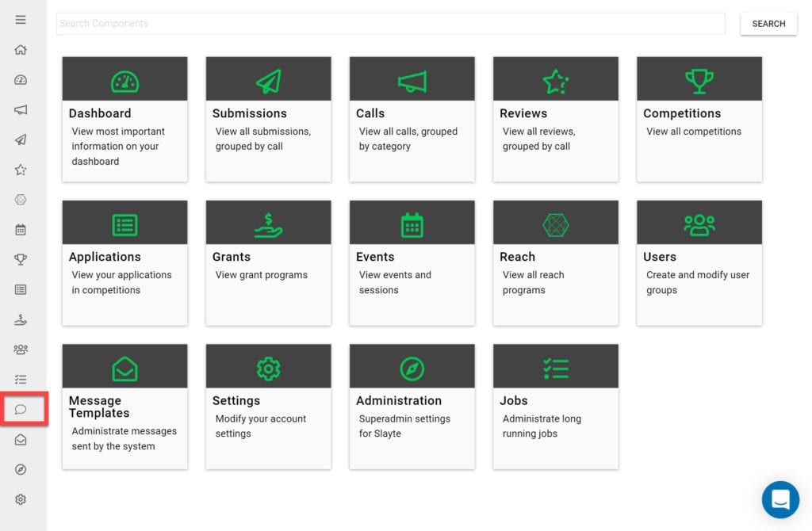
Task: Click the hand-dollar icon on Grants card
Action: tap(269, 225)
